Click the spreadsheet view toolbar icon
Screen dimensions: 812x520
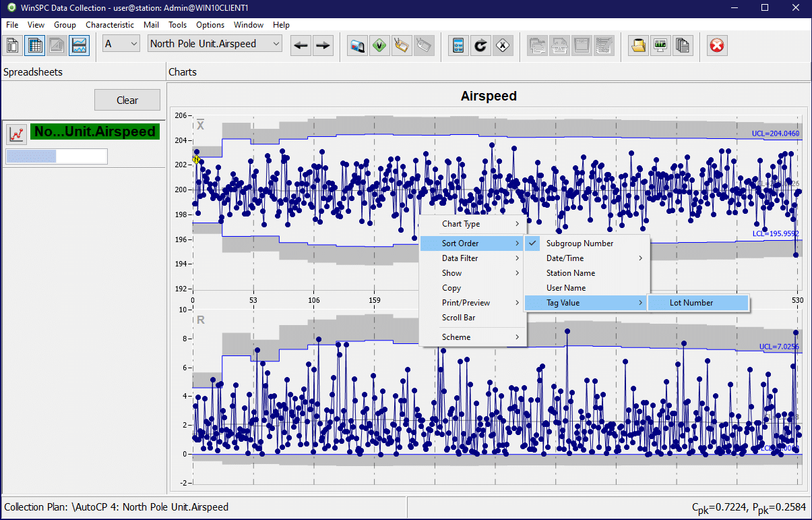point(35,45)
